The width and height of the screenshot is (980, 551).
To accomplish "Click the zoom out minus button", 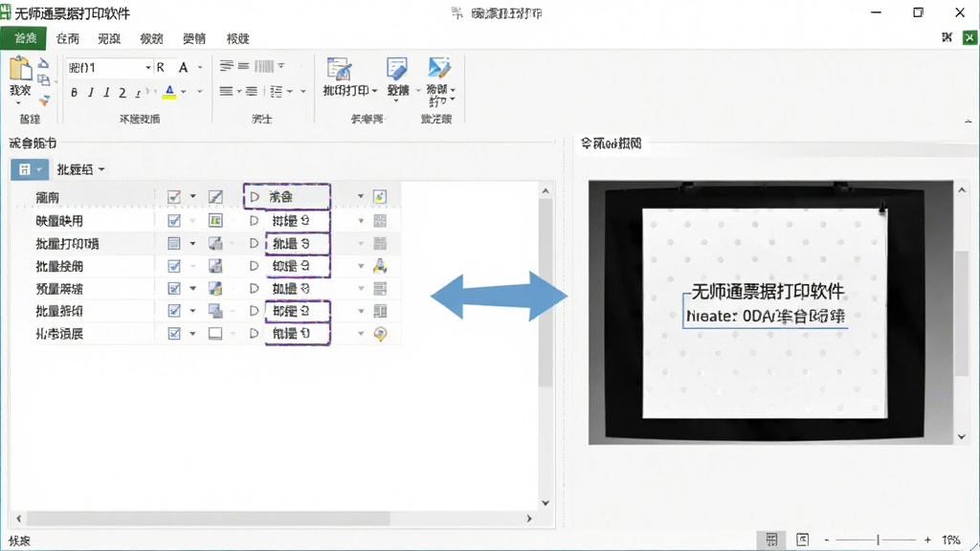I will [x=826, y=540].
